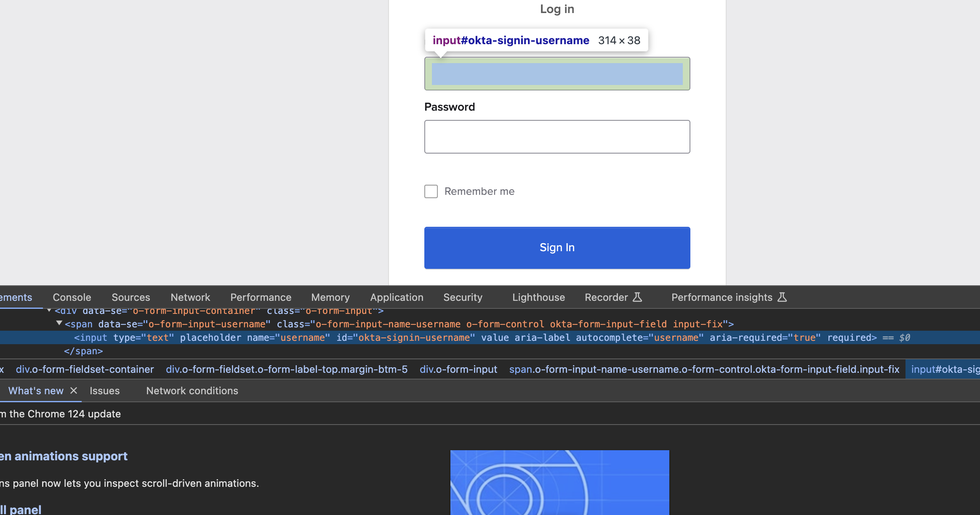
Task: Go to the Performance tab
Action: [261, 297]
